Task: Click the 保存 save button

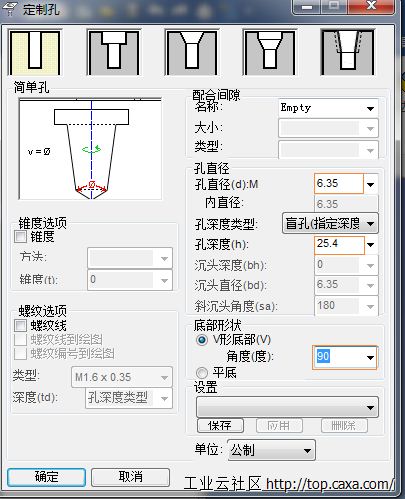Action: [221, 426]
